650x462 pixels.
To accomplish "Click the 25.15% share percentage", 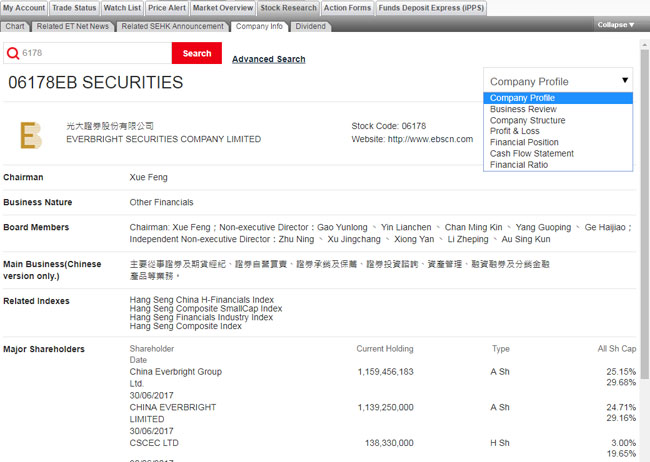I will pos(621,372).
